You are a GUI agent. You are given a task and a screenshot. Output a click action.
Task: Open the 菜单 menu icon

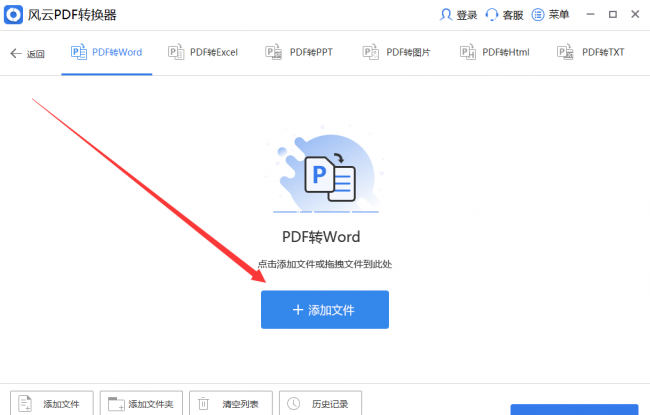538,15
